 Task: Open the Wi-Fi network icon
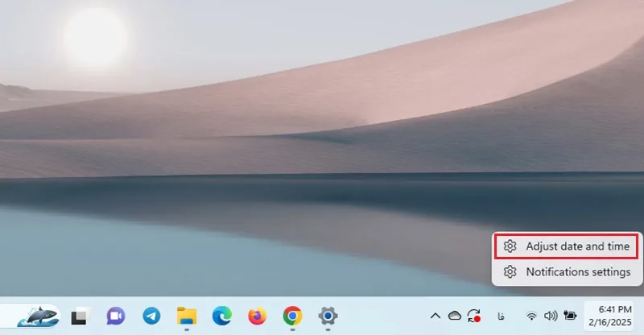531,316
